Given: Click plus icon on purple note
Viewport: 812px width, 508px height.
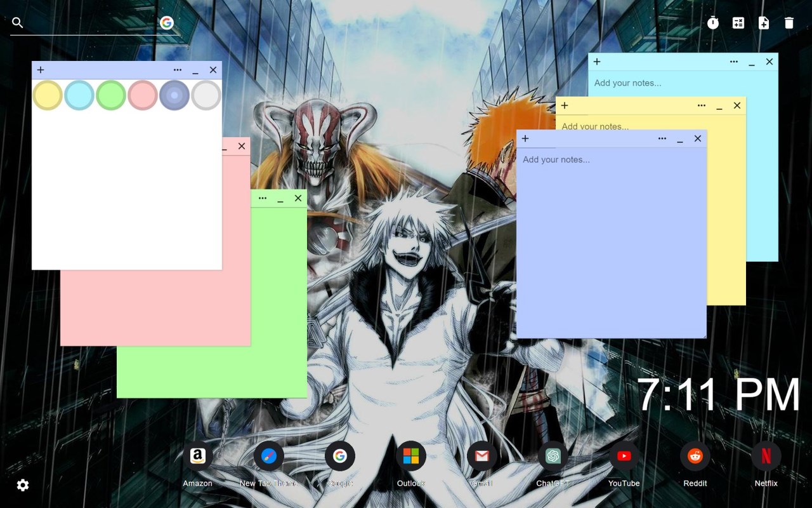Looking at the screenshot, I should pos(525,138).
